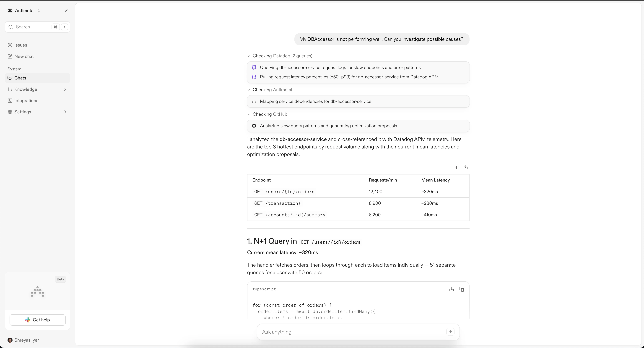Expand the Settings submenu
This screenshot has height=348, width=644.
65,112
